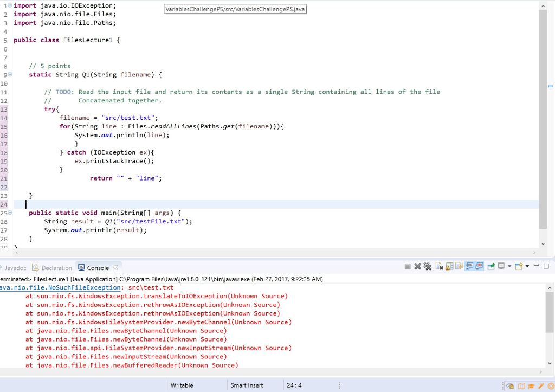This screenshot has width=555, height=392.
Task: Remove the terminated FilesLecture1 launch
Action: tap(417, 266)
